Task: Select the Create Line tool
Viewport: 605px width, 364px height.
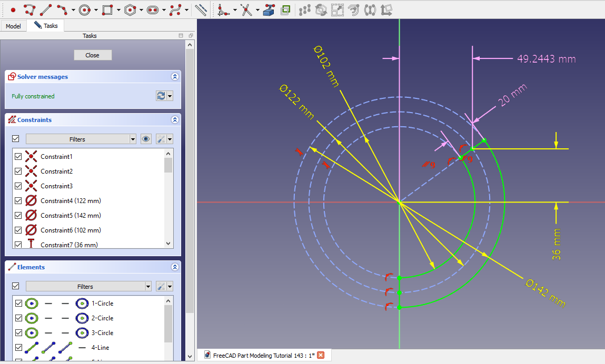Action: (46, 9)
